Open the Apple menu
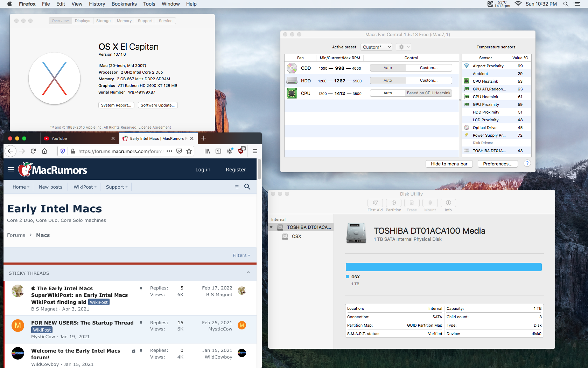 click(x=9, y=4)
